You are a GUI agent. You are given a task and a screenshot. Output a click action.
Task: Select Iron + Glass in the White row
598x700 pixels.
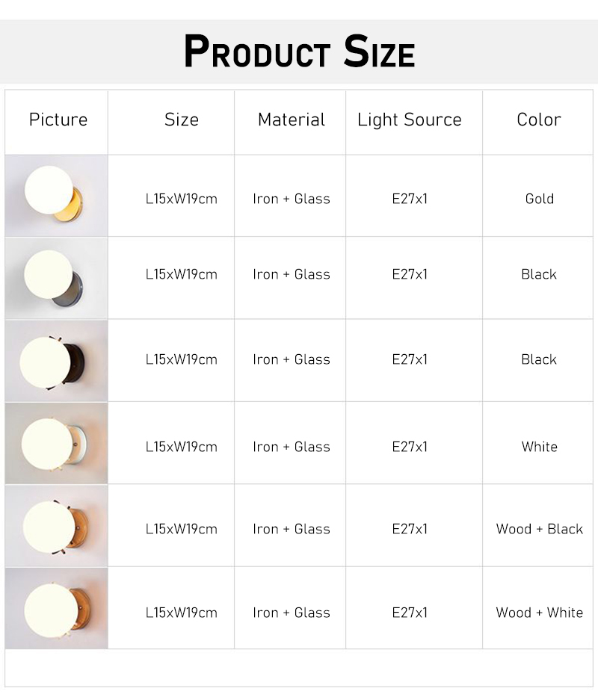[292, 447]
